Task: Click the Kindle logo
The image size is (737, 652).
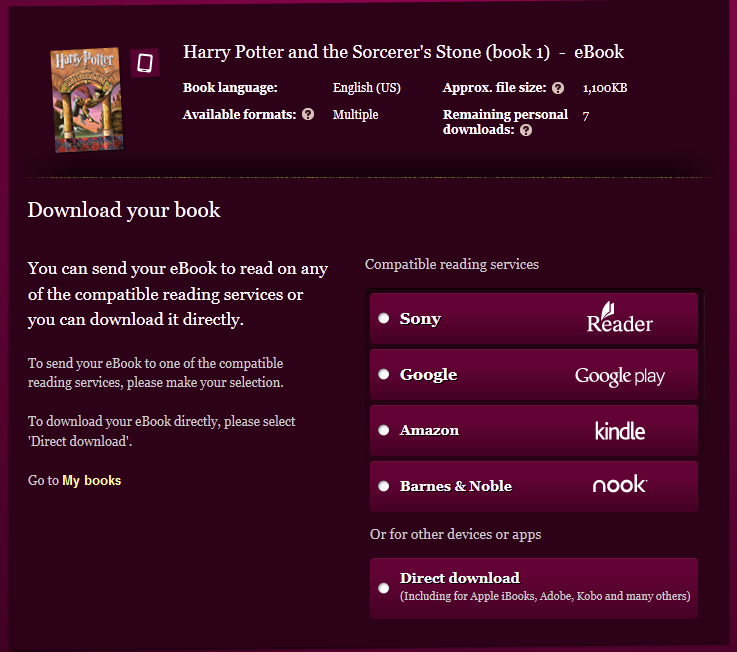Action: [619, 431]
